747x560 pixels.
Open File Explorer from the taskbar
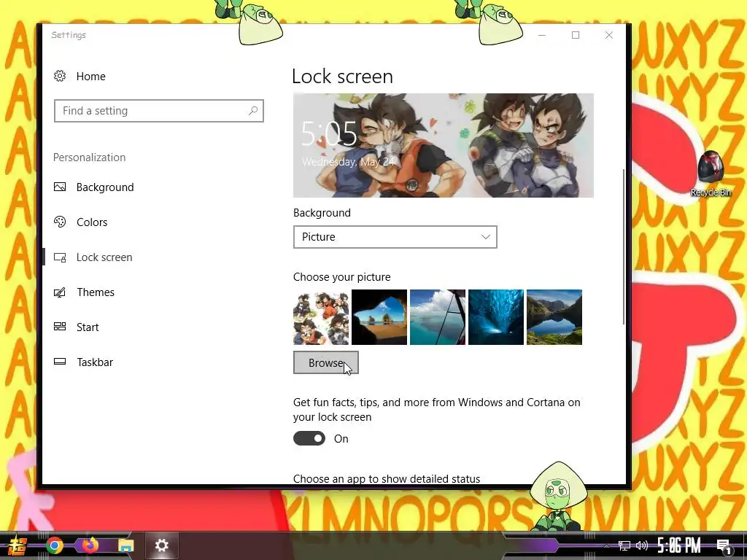click(x=125, y=545)
